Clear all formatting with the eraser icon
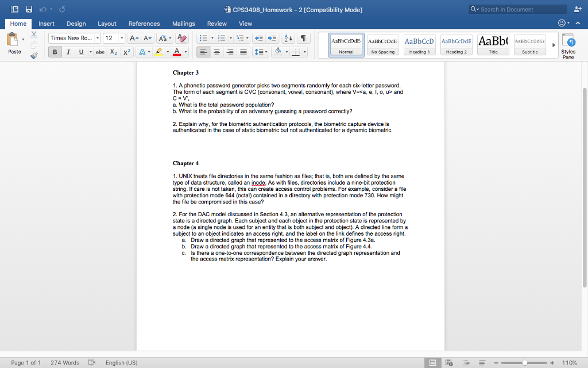Image resolution: width=588 pixels, height=368 pixels. click(181, 39)
